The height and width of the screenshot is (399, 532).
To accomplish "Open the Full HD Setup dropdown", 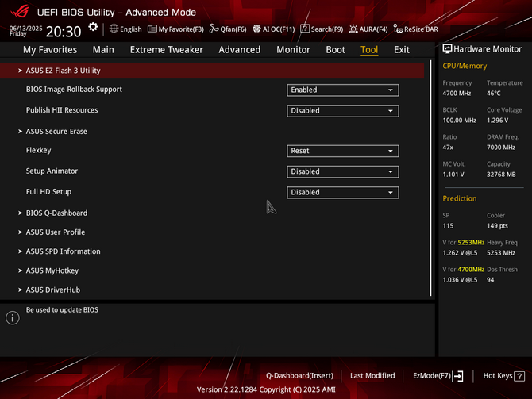I will coord(343,193).
